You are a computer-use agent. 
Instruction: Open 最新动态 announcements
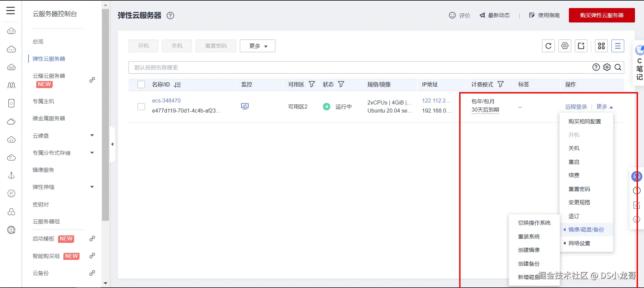click(x=495, y=15)
